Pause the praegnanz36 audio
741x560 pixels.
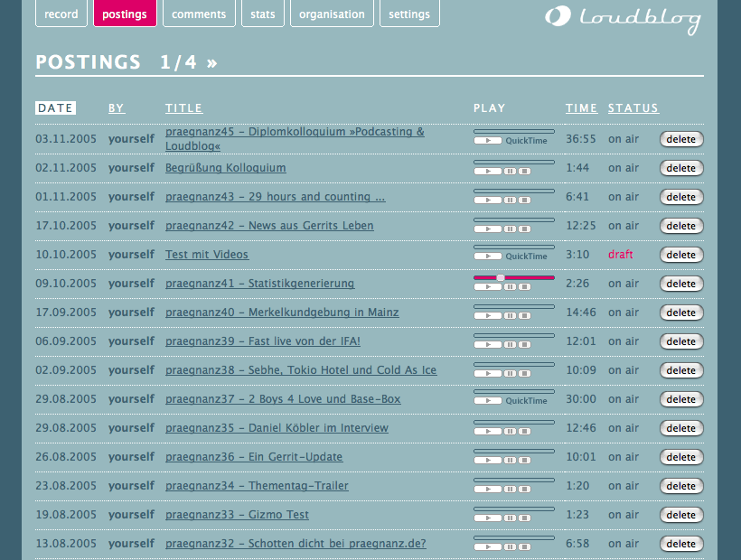(x=510, y=461)
